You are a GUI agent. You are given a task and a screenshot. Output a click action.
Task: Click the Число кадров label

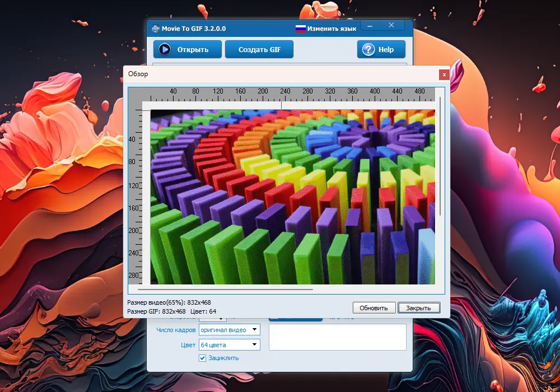point(176,330)
